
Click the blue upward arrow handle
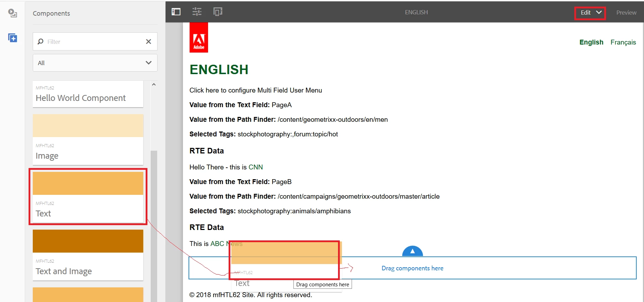point(413,251)
